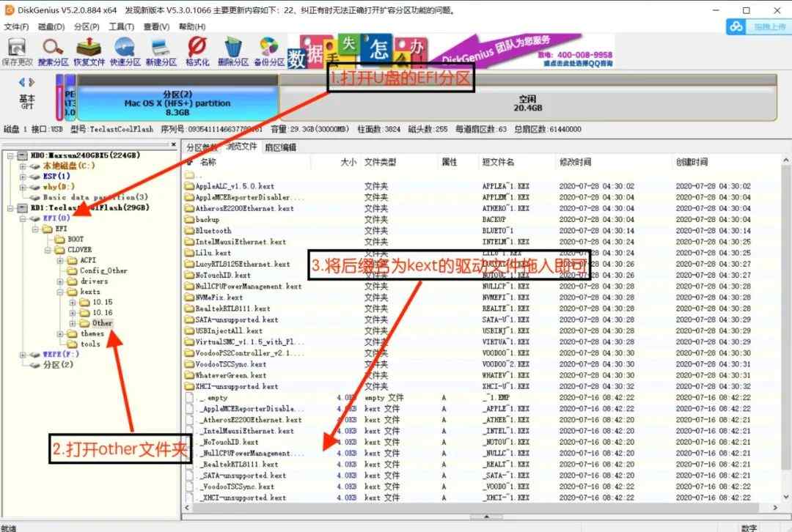Click the 备份分区 toolbar icon
This screenshot has height=532, width=792.
click(x=268, y=52)
